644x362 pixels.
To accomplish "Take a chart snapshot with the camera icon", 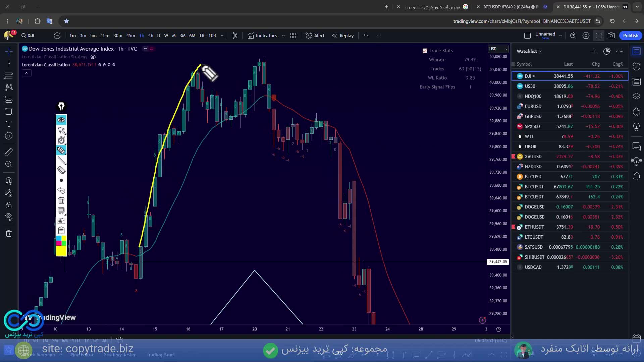I will [612, 36].
